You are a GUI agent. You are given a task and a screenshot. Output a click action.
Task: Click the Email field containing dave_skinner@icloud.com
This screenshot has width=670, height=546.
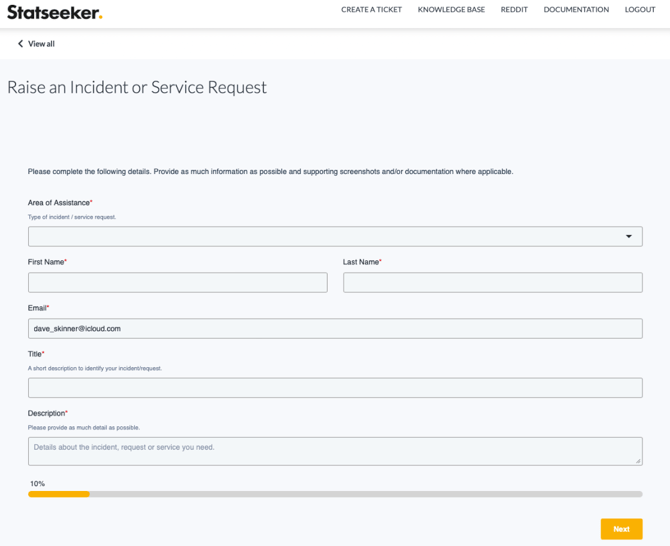(335, 328)
